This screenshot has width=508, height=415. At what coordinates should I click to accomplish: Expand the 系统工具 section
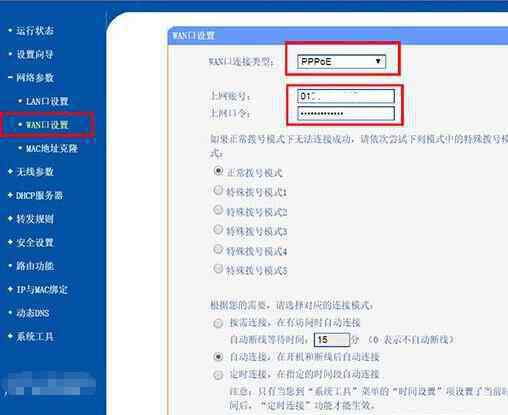[35, 336]
